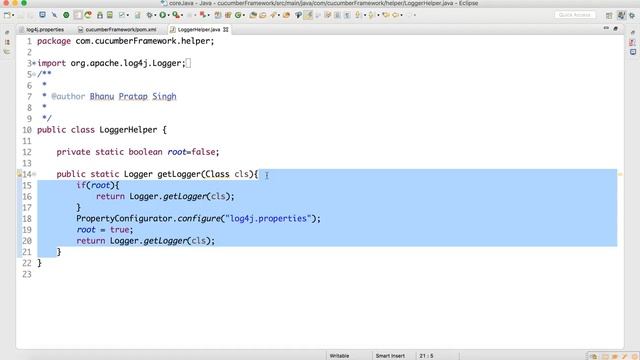Click the green New Java Class icon

(x=238, y=15)
